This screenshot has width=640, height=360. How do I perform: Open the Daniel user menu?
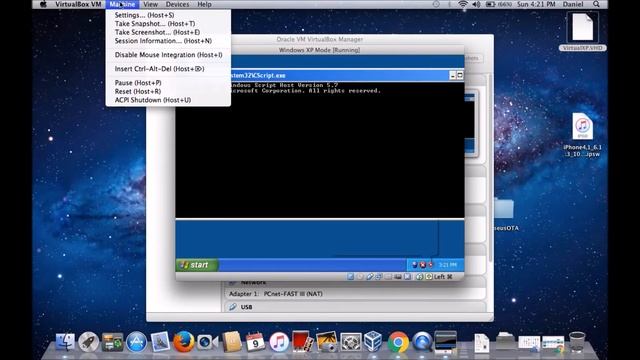pos(573,4)
